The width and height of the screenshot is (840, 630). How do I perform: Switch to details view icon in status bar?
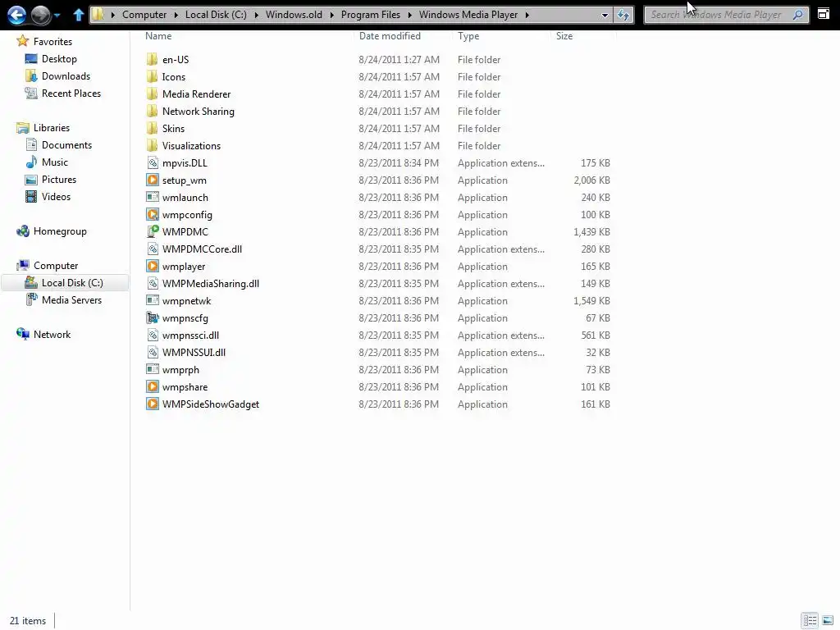(810, 620)
